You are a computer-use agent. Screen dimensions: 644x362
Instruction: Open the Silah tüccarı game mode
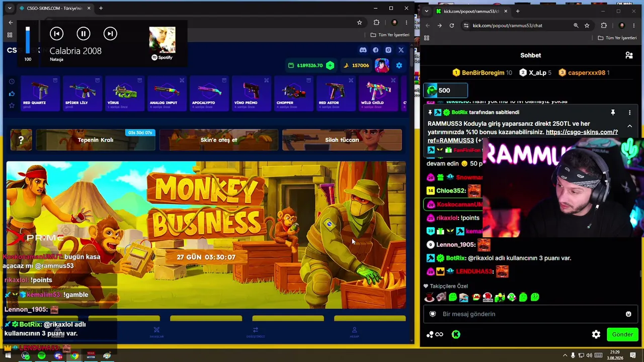[x=342, y=140]
